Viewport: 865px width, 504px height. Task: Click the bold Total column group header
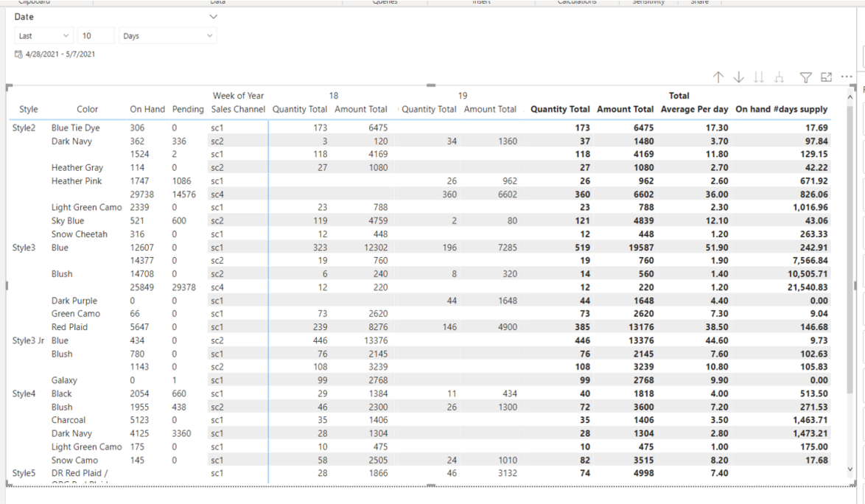(679, 95)
